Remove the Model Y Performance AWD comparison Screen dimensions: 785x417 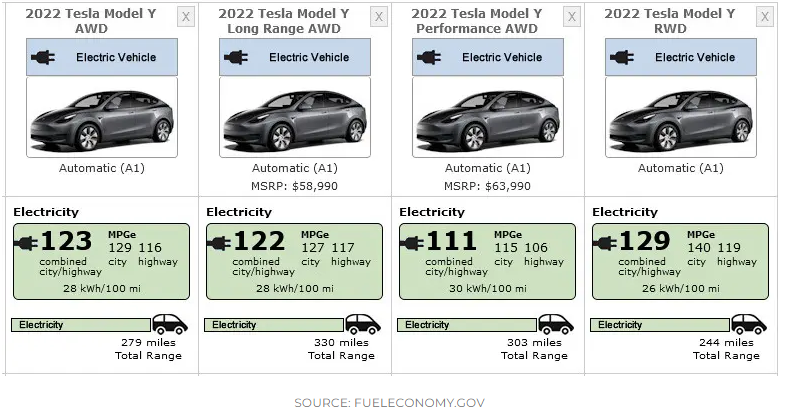pos(572,17)
